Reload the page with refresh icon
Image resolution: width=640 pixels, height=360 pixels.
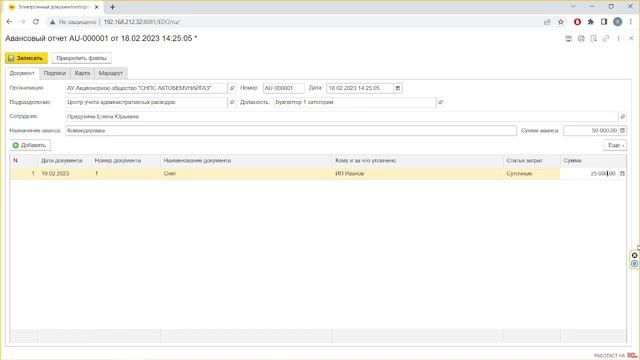tap(36, 22)
